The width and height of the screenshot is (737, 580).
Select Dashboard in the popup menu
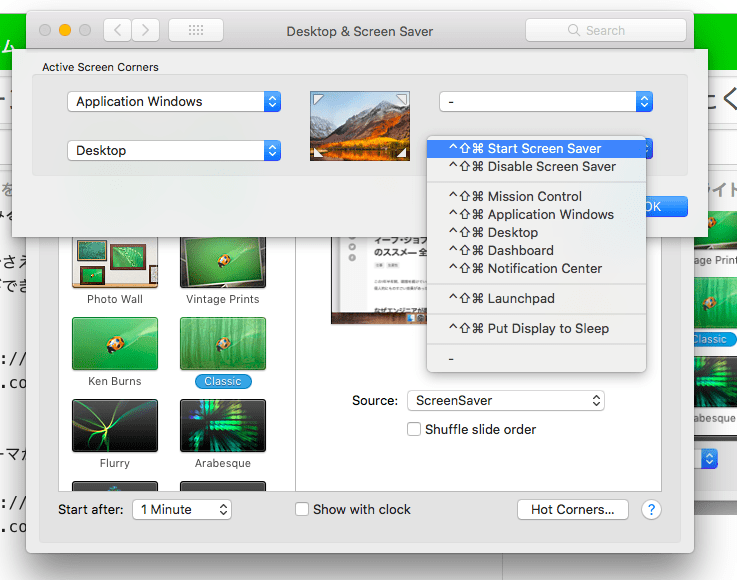pos(536,251)
